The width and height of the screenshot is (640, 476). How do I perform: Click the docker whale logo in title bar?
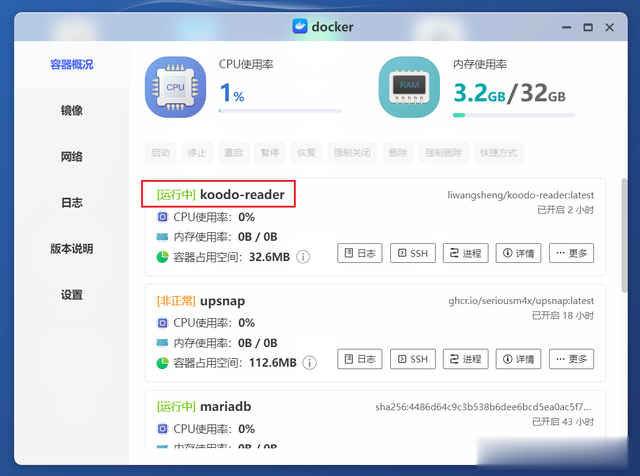[300, 27]
